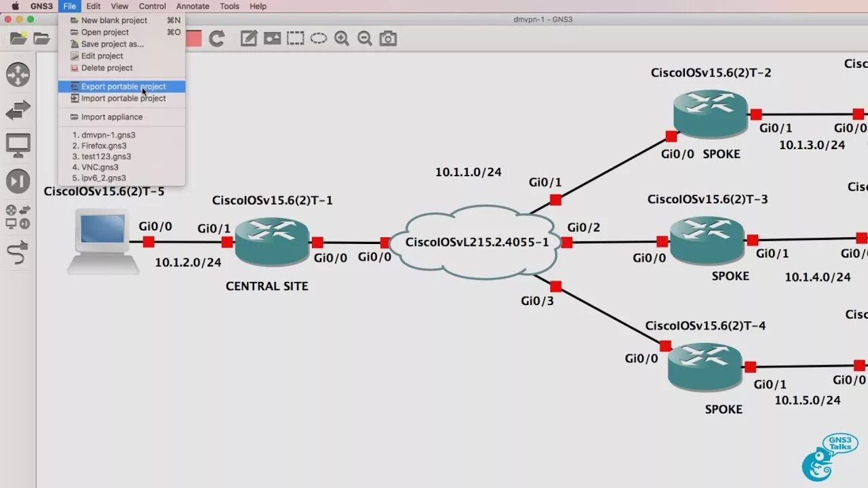
Task: Select the CiscoIOSv15.6(2)T-3 router icon
Action: [x=707, y=241]
